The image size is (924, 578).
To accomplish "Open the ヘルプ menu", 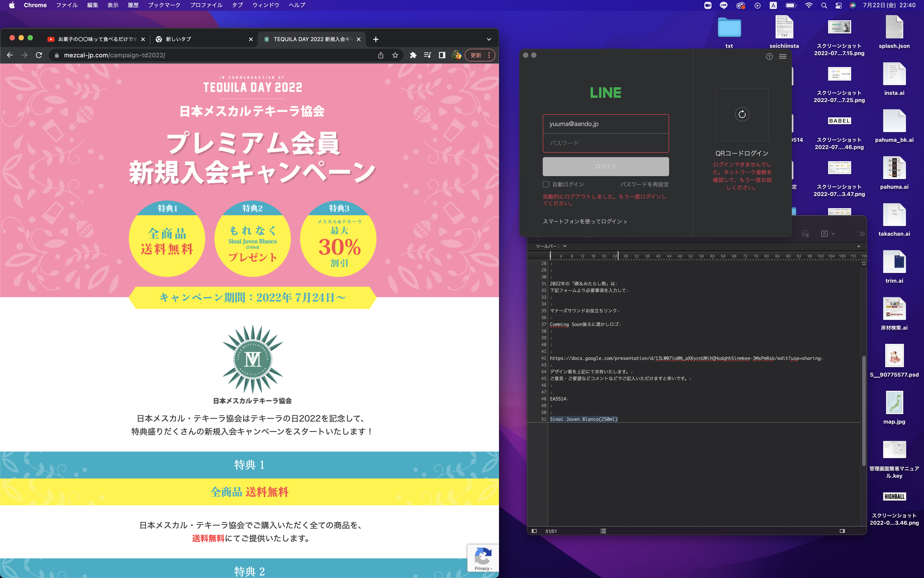I will (297, 5).
